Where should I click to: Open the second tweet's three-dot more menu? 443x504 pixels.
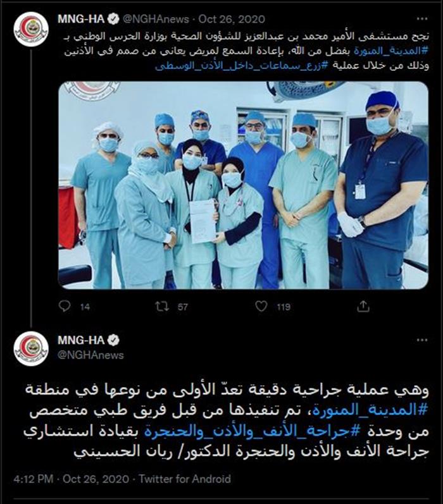(x=422, y=340)
